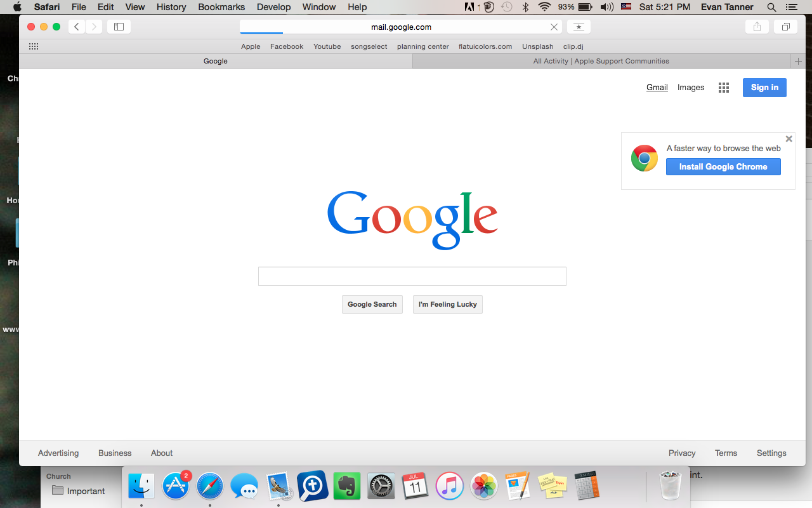Click Install Google Chrome button
This screenshot has width=812, height=508.
[723, 166]
